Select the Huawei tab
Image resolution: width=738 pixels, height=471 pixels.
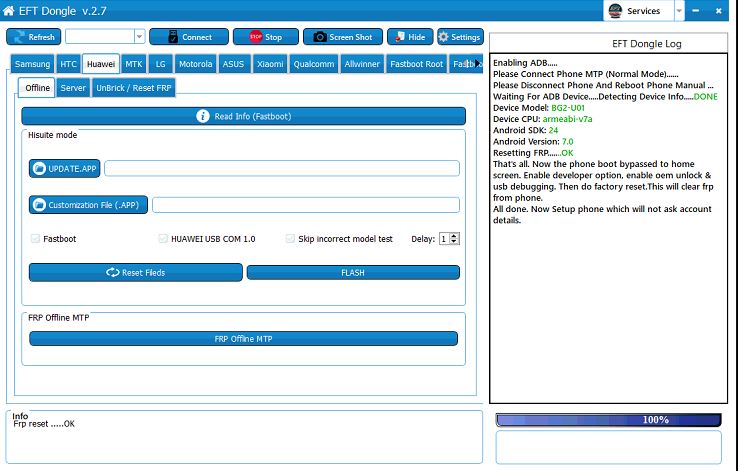[101, 64]
